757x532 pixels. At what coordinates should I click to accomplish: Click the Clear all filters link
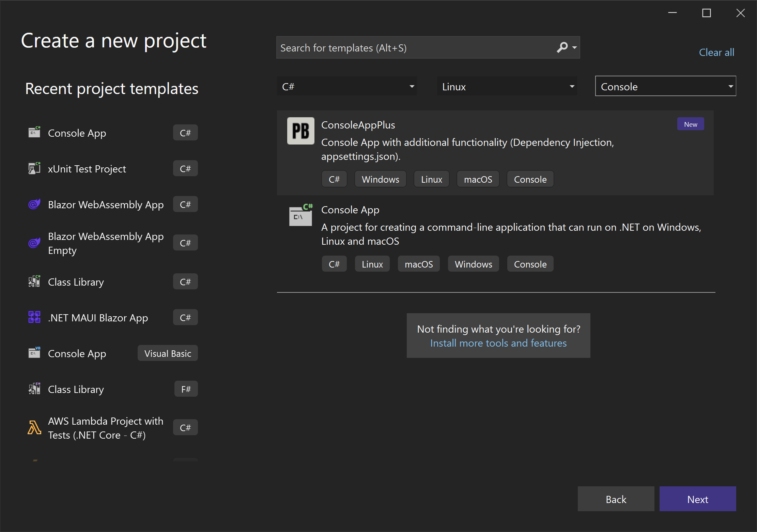click(716, 52)
